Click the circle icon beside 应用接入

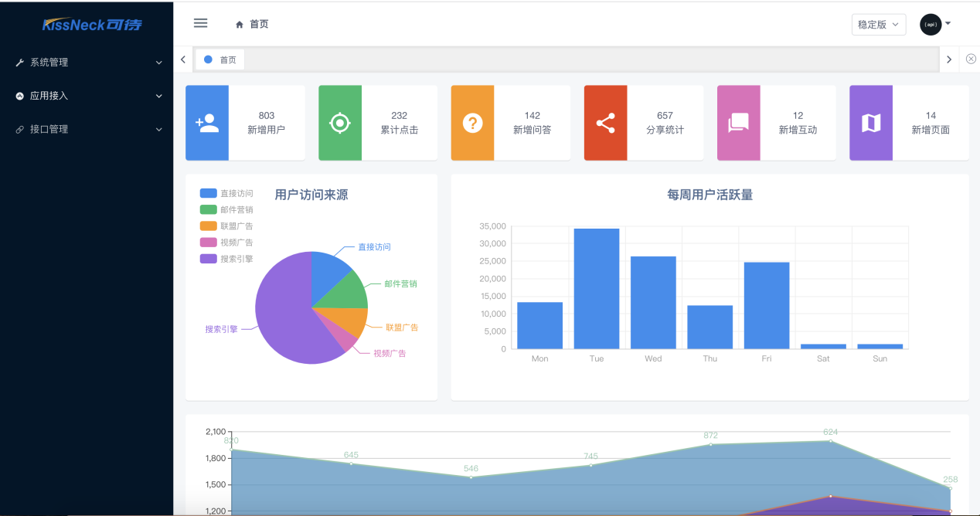pyautogui.click(x=19, y=96)
